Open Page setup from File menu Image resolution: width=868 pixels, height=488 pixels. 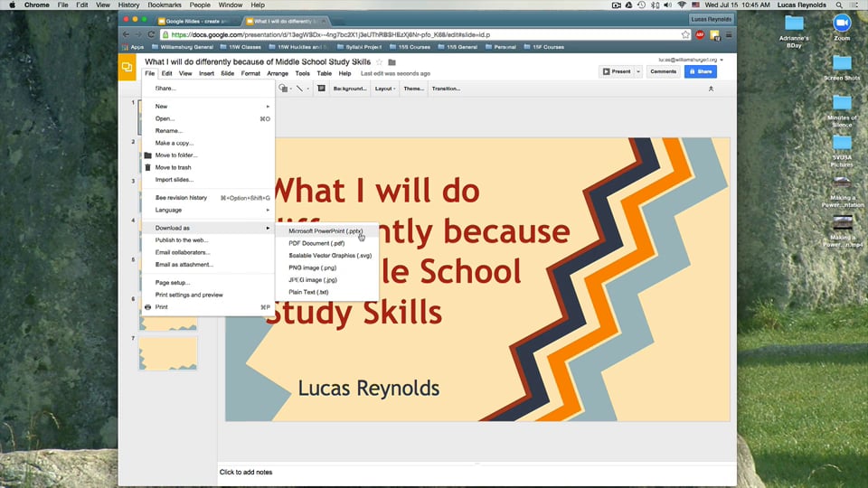[x=208, y=283]
